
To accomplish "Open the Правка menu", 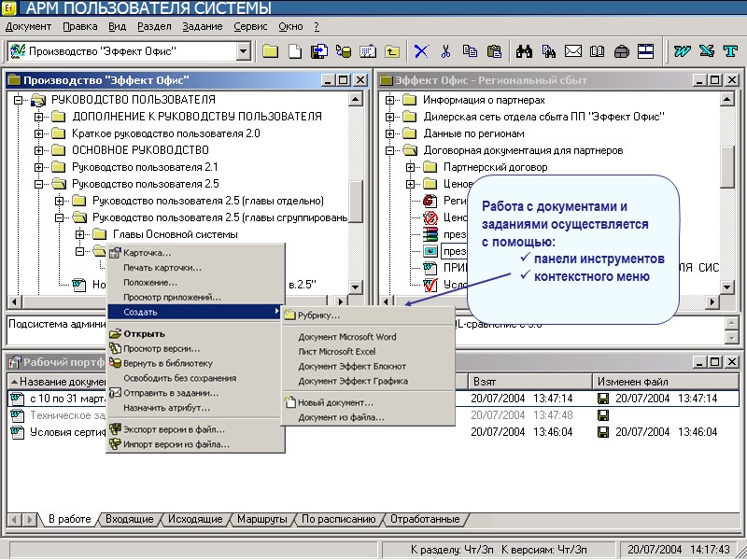I will coord(80,27).
